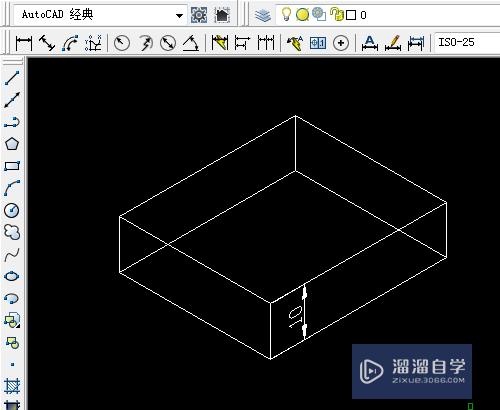Select the Hatch tool
This screenshot has width=500, height=410.
(x=12, y=386)
